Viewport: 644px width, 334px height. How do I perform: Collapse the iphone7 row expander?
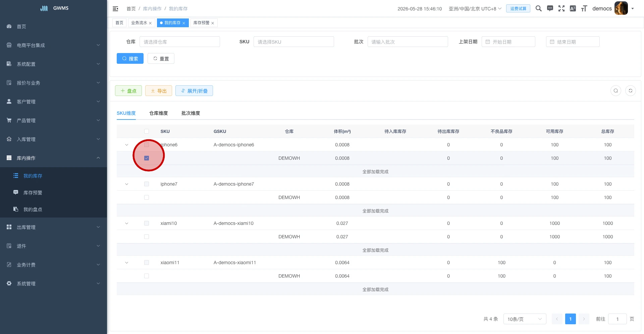tap(127, 184)
